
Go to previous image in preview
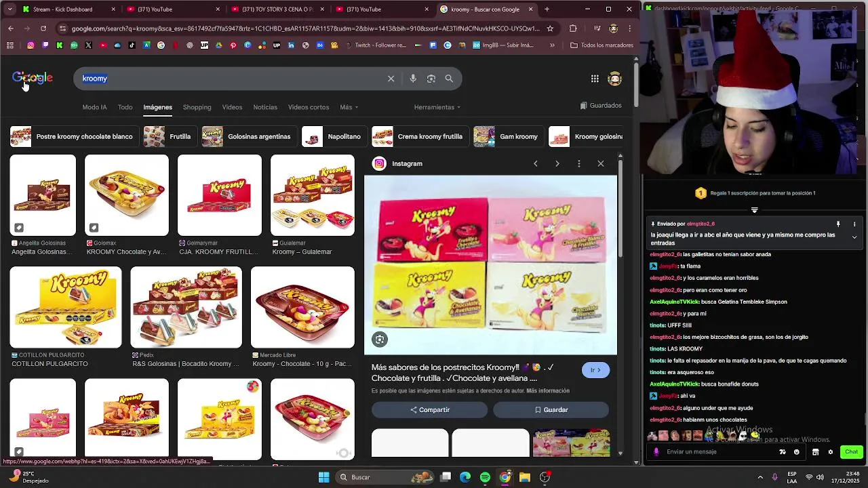coord(536,163)
